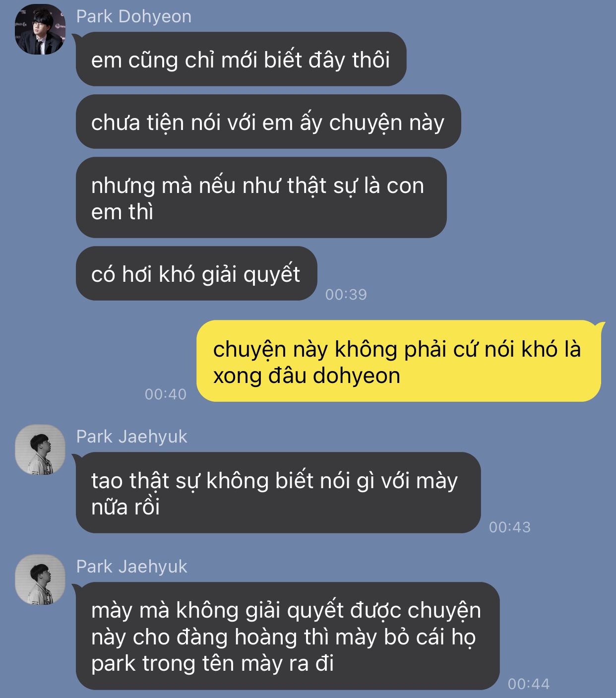616x698 pixels.
Task: Tap the message 'tao thật sự không biết nói gì'
Action: (x=278, y=493)
